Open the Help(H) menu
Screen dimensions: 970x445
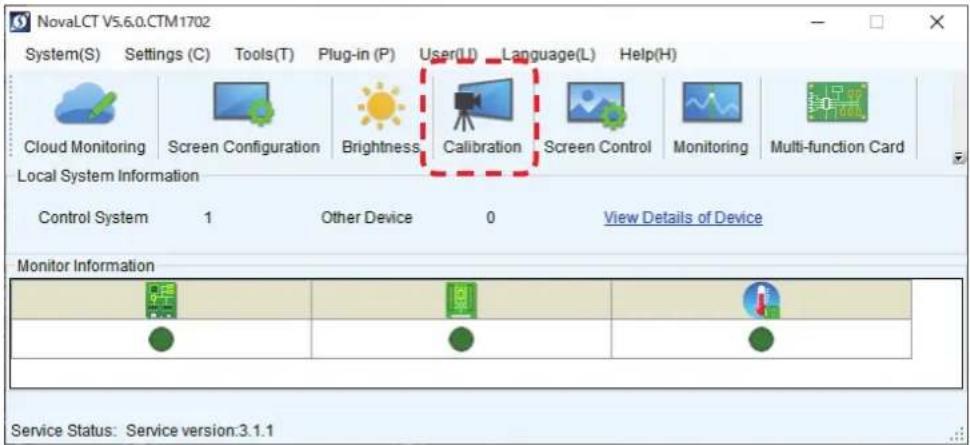click(648, 54)
